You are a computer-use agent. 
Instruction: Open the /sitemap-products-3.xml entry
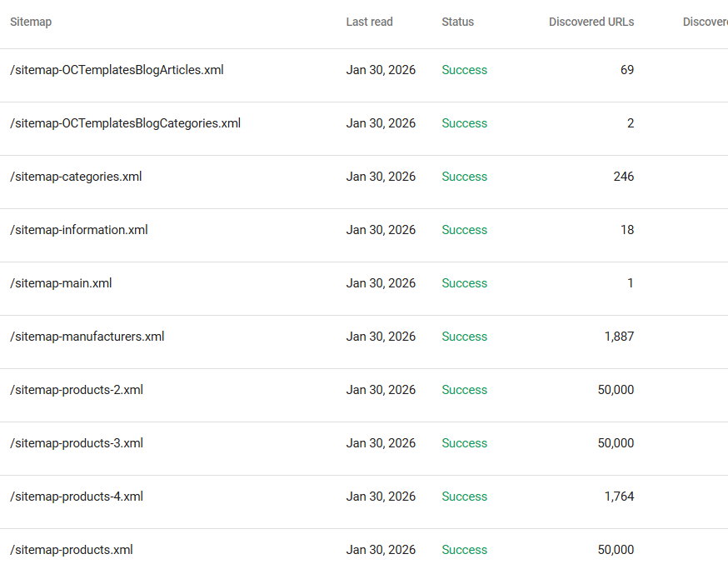(77, 443)
